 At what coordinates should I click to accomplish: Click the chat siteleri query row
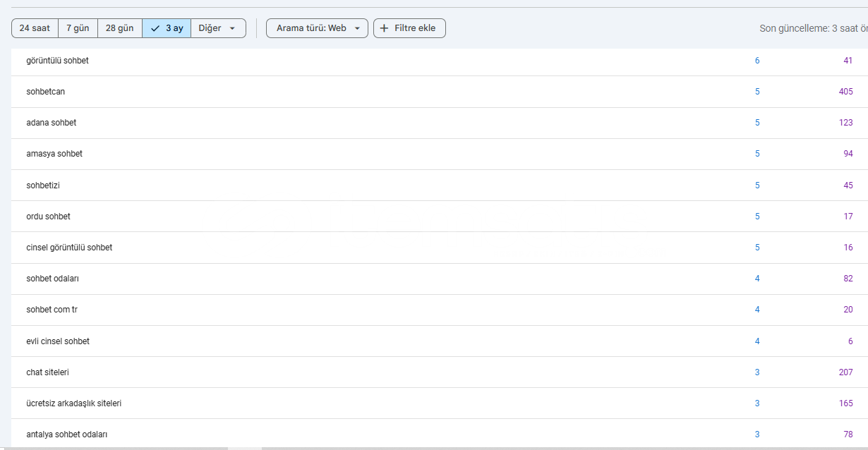(440, 372)
